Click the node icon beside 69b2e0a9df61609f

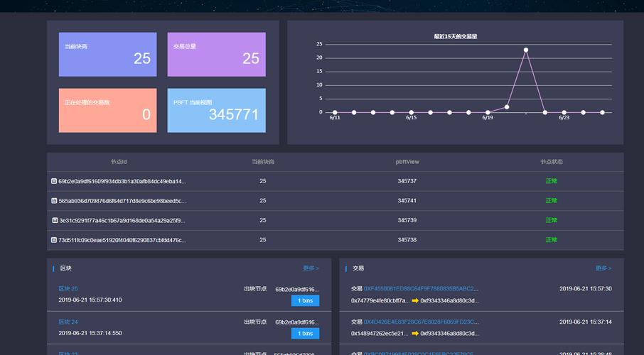[54, 181]
